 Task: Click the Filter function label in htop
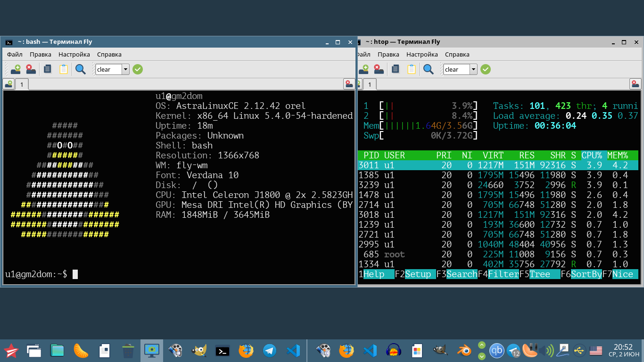point(503,274)
